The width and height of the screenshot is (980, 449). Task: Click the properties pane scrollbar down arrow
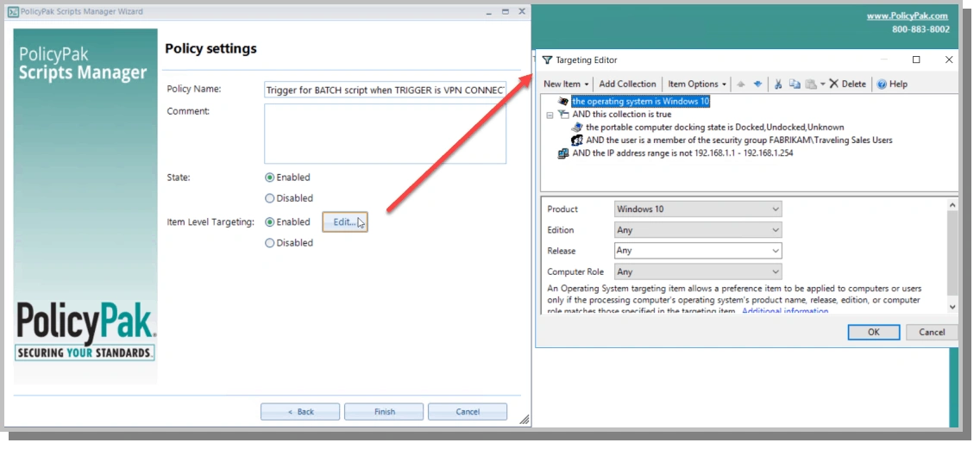click(x=952, y=307)
